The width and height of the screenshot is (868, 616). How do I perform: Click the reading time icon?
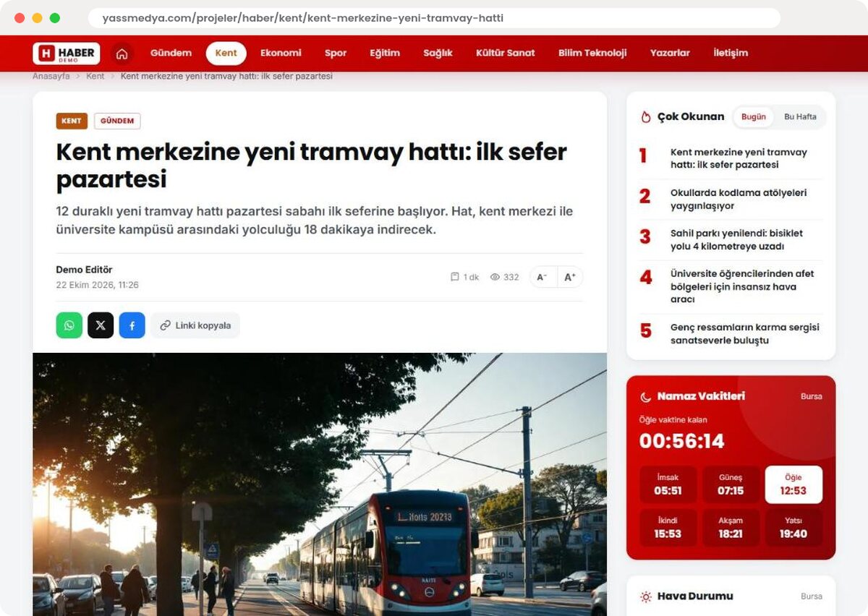(x=455, y=277)
